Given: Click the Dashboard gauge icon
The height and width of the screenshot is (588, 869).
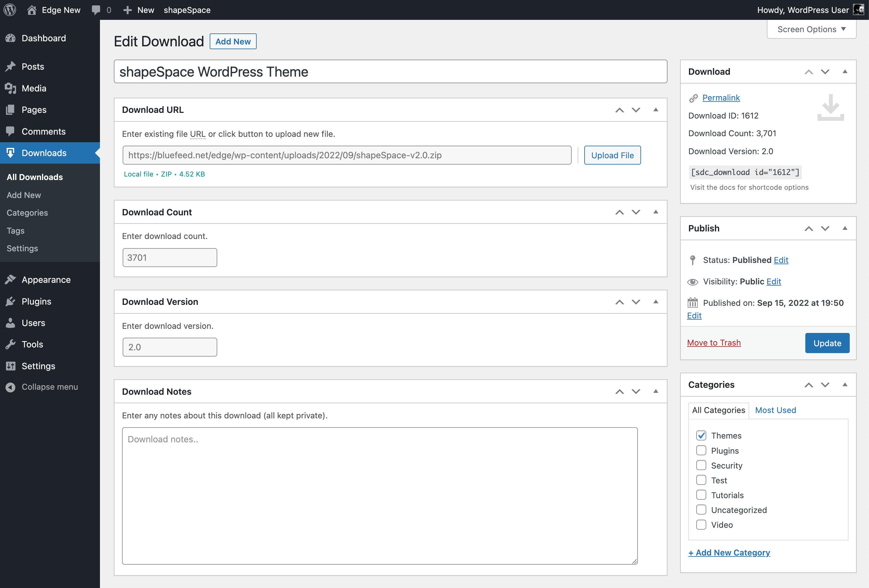Looking at the screenshot, I should click(10, 38).
